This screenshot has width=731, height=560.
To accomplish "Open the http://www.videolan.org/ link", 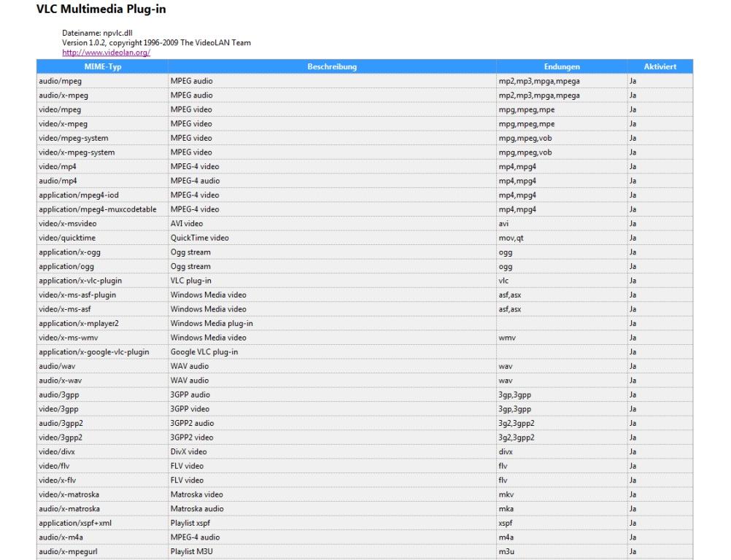I will 106,52.
